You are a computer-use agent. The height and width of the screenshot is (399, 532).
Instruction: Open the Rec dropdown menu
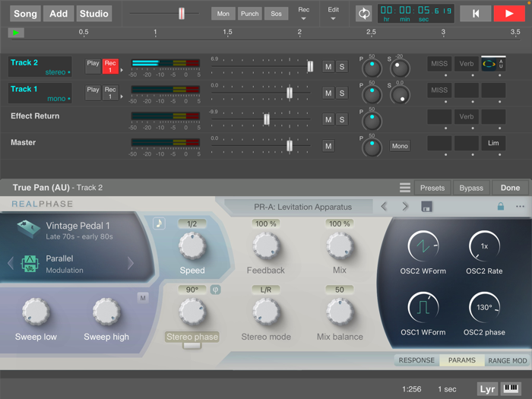pyautogui.click(x=304, y=14)
